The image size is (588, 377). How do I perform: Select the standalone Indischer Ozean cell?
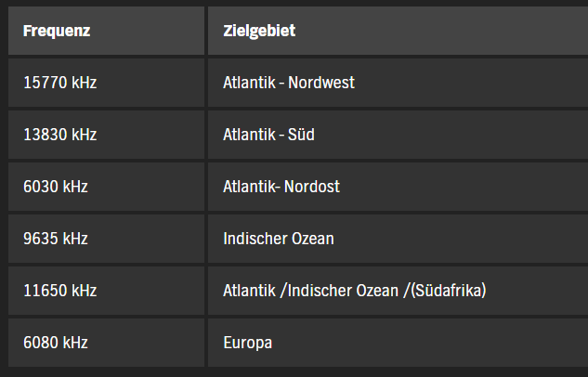[279, 239]
